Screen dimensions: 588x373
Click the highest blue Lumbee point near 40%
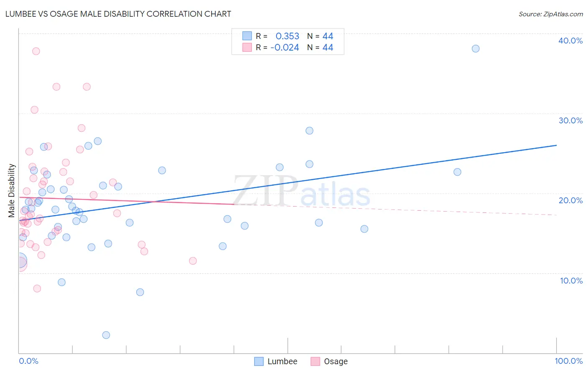pyautogui.click(x=476, y=49)
